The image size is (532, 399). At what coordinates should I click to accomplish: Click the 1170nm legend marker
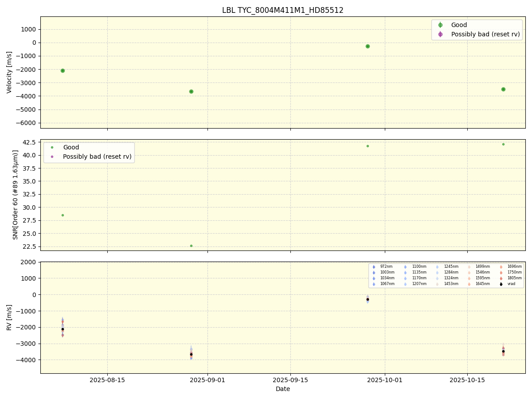coord(405,278)
